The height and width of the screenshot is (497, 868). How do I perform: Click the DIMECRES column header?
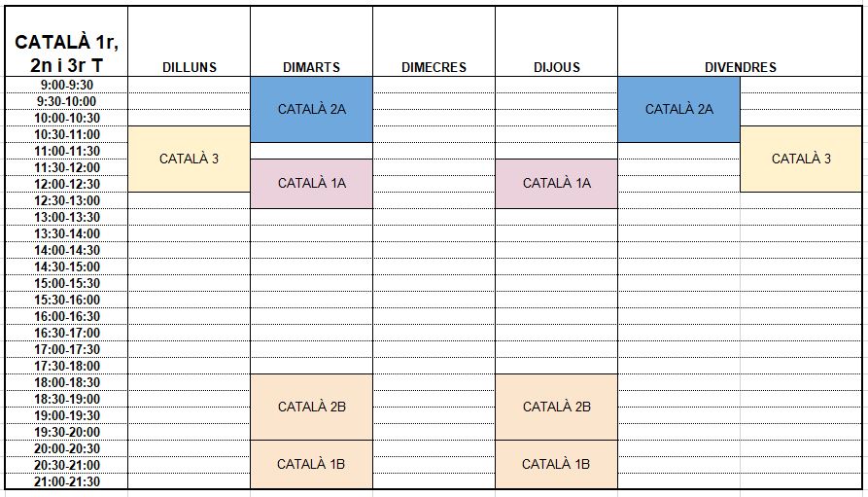click(434, 42)
